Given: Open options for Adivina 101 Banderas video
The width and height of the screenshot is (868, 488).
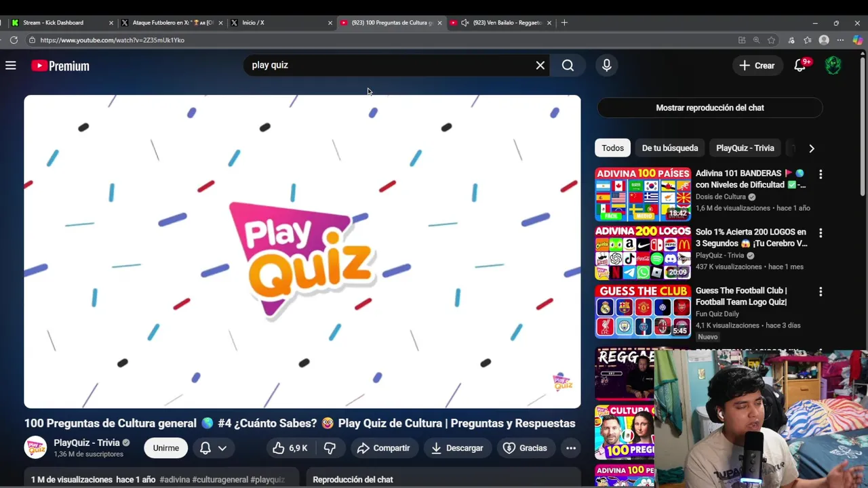Looking at the screenshot, I should coord(821,174).
